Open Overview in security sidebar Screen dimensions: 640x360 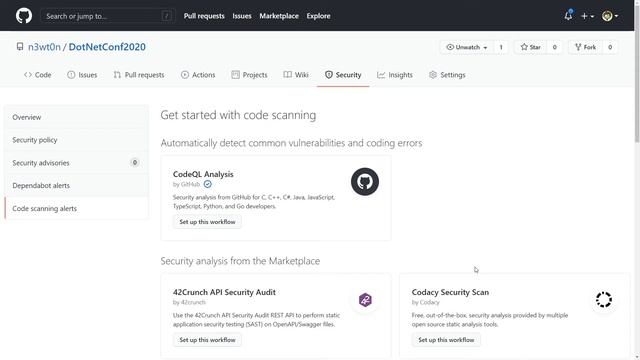point(76,117)
